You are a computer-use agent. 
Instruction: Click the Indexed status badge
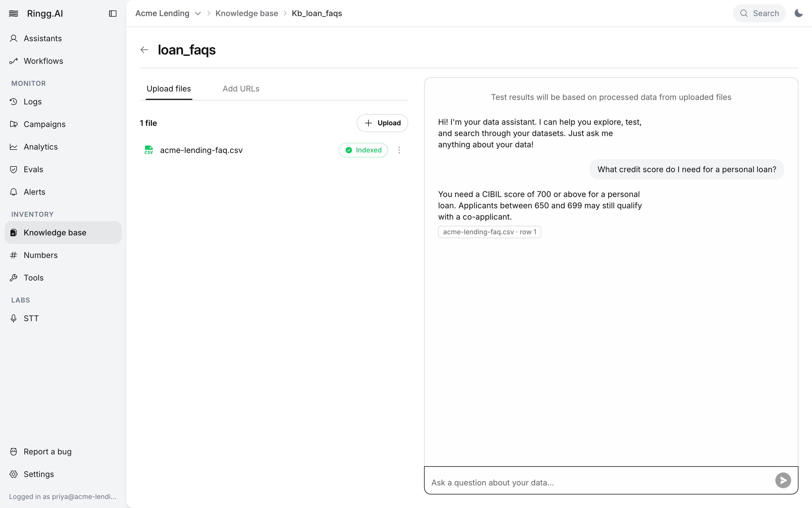pyautogui.click(x=363, y=150)
